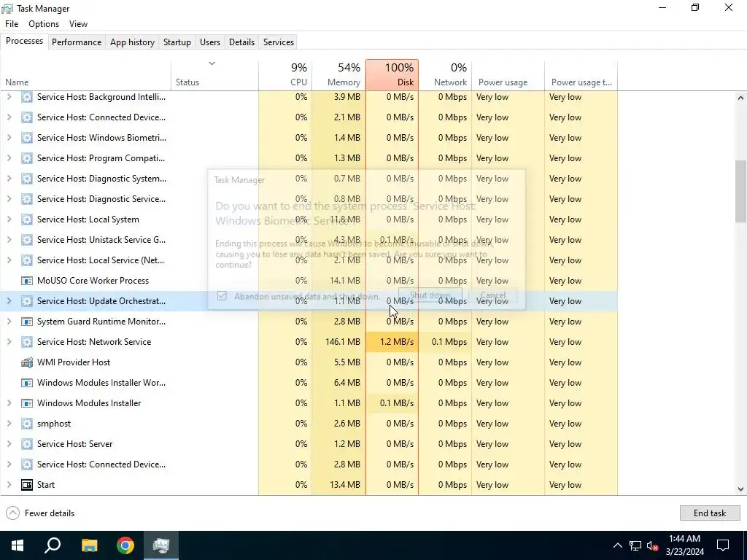
Task: Click the Task Manager taskbar icon
Action: point(161,545)
